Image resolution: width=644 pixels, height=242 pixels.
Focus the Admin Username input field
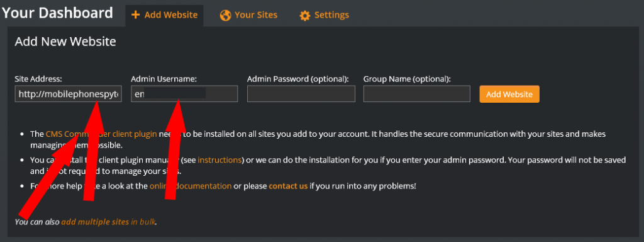pos(184,94)
